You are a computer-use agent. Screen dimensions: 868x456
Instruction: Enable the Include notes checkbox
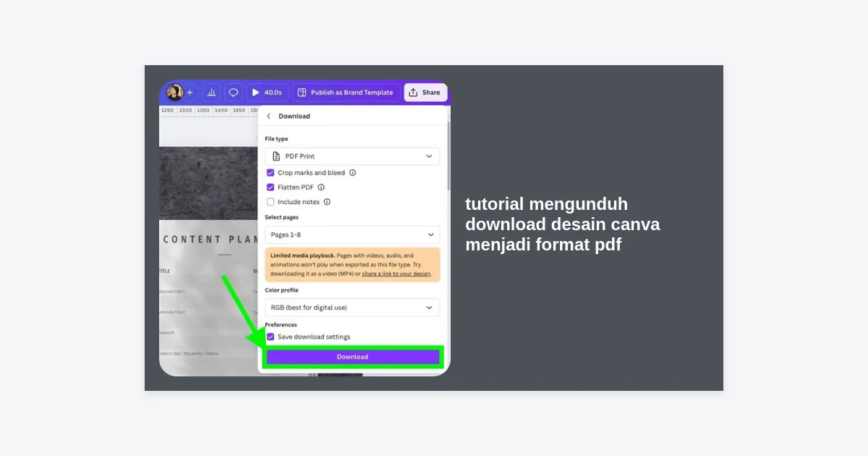pyautogui.click(x=271, y=202)
